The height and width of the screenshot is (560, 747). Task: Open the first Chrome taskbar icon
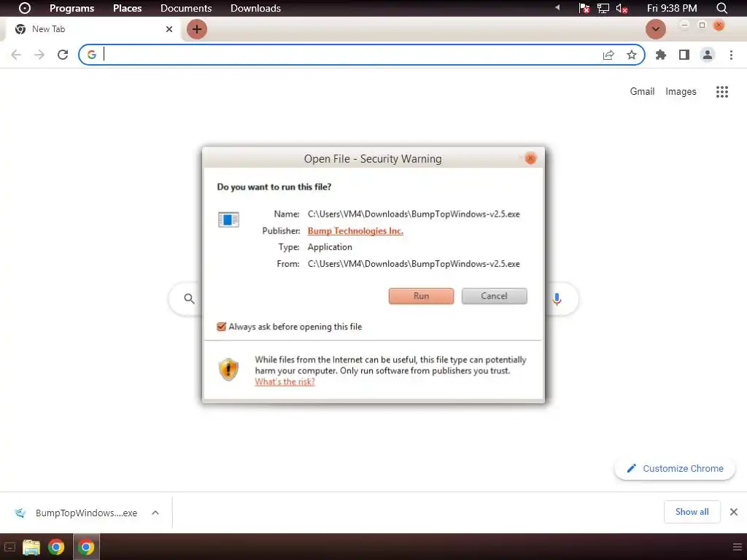(56, 547)
